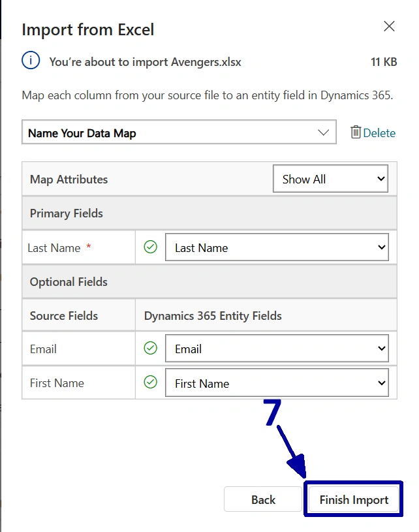Expand the Show All filter dropdown

coord(330,179)
